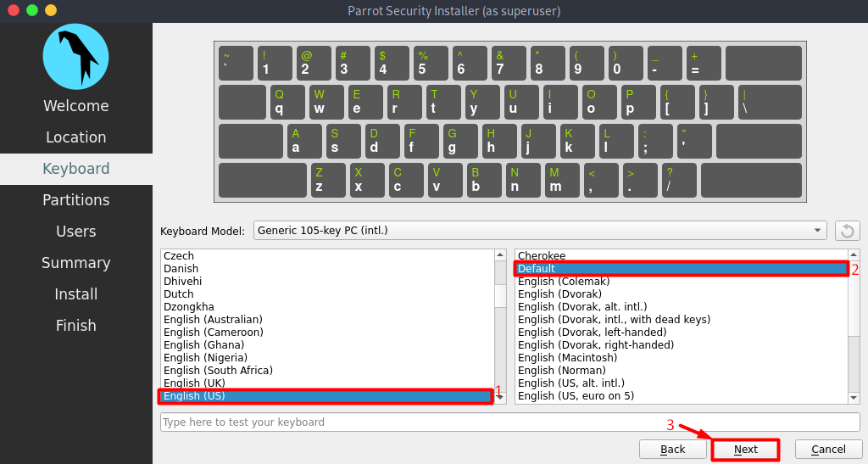The height and width of the screenshot is (464, 868).
Task: Click the variant list scrollbar thumb
Action: [x=854, y=297]
